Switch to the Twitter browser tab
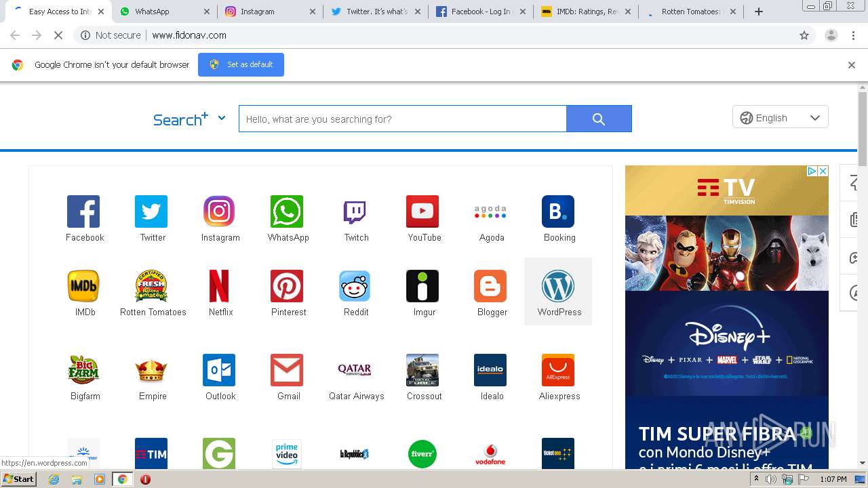 click(x=376, y=12)
